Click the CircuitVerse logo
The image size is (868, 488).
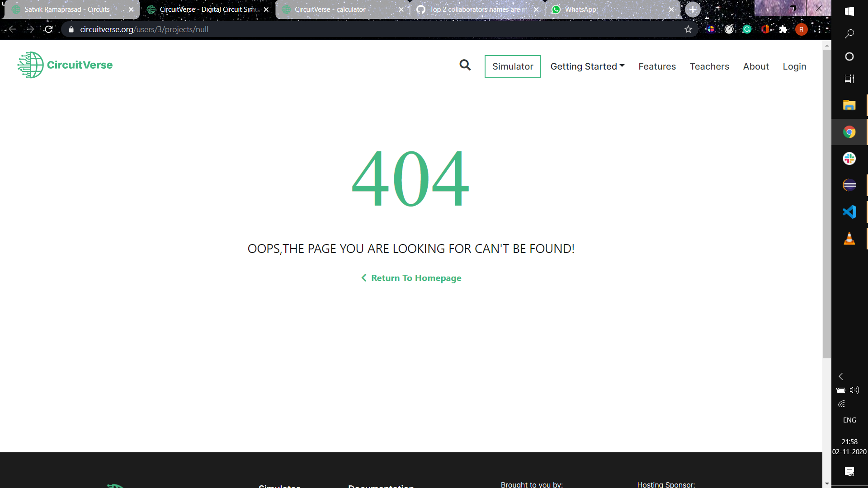point(65,65)
